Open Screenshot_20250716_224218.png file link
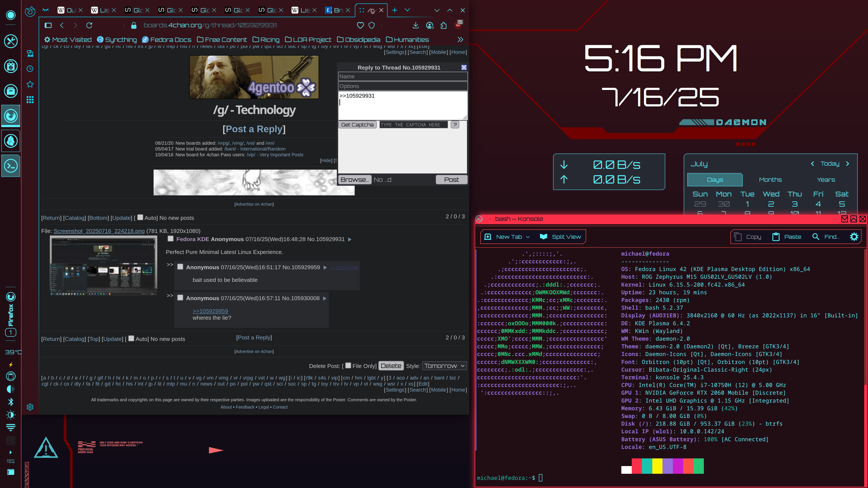Viewport: 868px width, 488px height. pyautogui.click(x=99, y=231)
